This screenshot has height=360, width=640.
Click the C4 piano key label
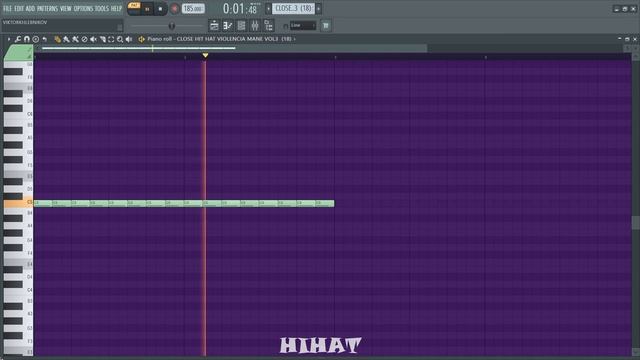click(x=29, y=290)
